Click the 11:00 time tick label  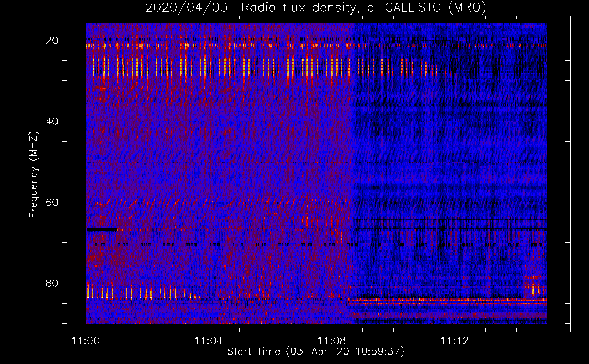pos(86,341)
